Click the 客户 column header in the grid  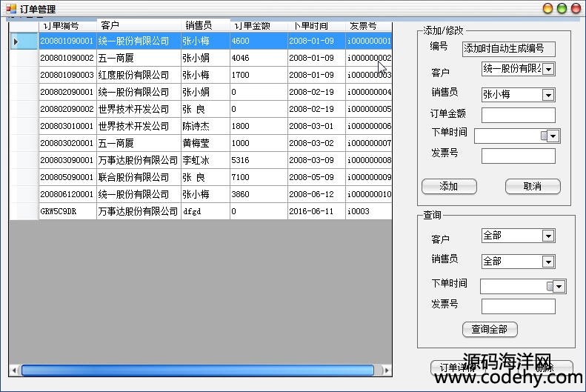coord(110,26)
